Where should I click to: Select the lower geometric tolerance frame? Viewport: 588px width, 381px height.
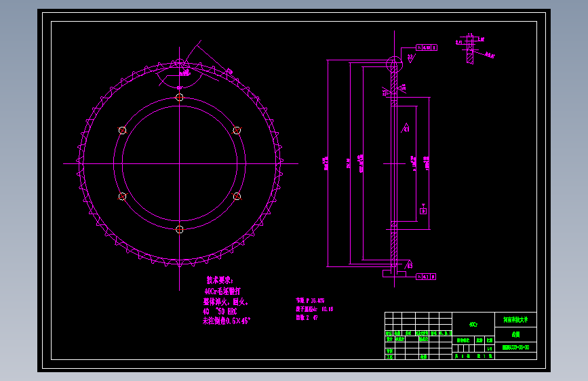pyautogui.click(x=427, y=277)
